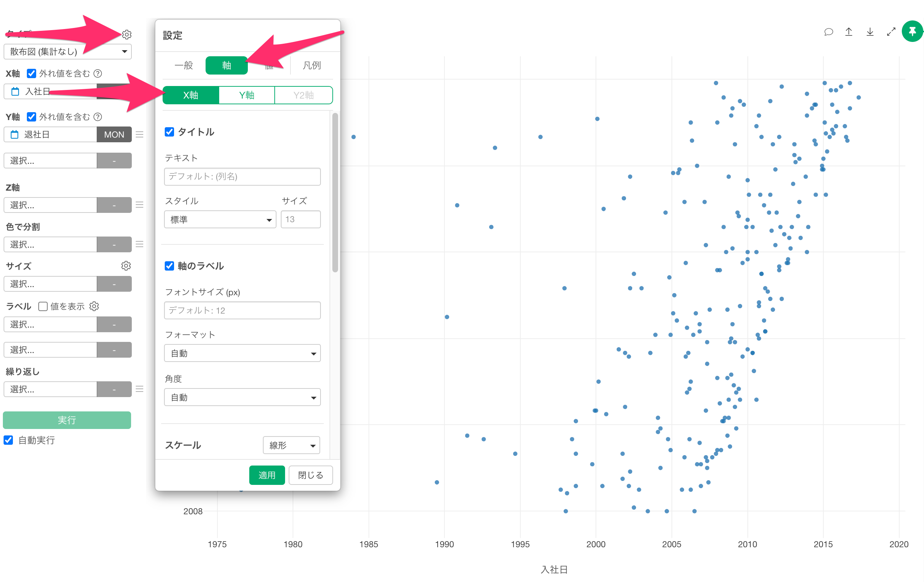The image size is (924, 582).
Task: Click the title テキスト input field
Action: (x=242, y=177)
